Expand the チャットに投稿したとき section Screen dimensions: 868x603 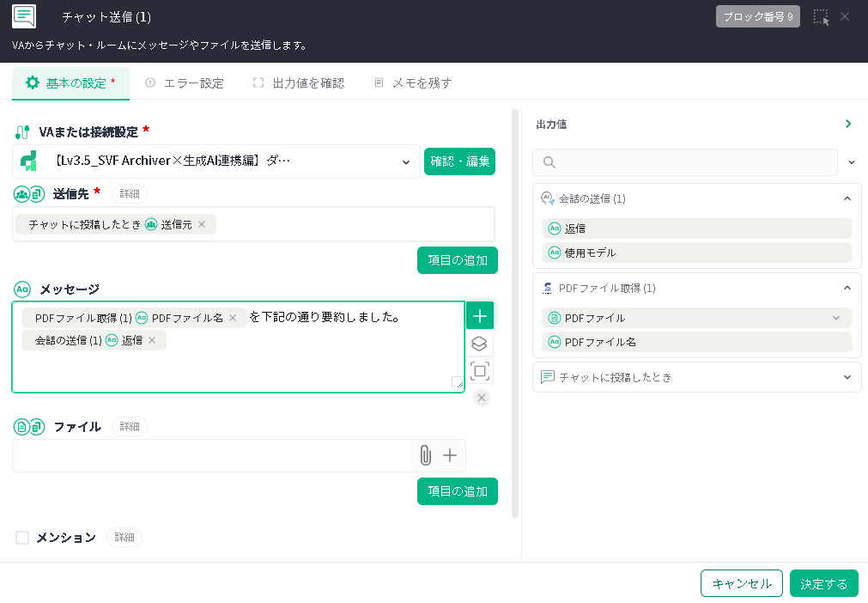click(847, 377)
